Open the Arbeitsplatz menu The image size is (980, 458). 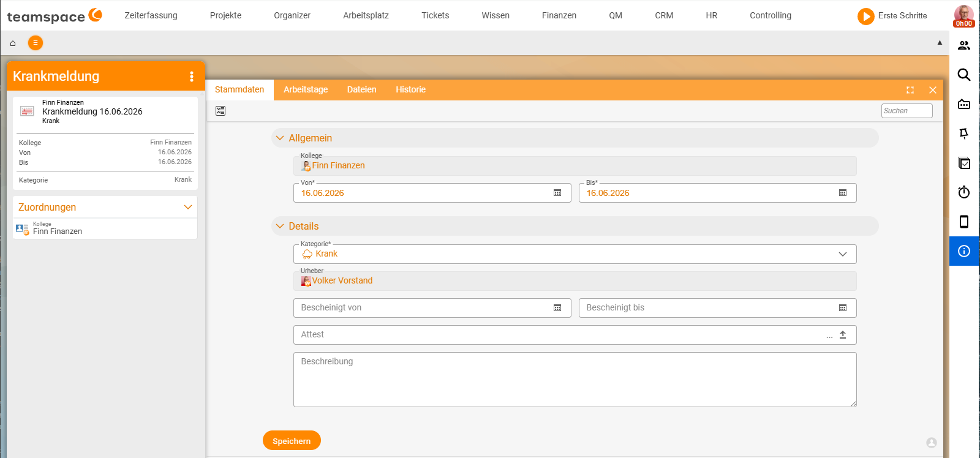366,15
